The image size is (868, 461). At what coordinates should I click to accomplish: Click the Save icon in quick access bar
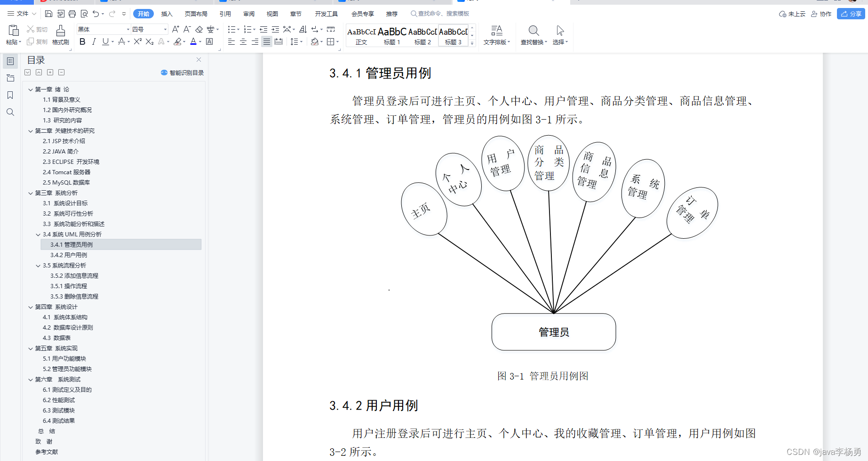tap(48, 14)
